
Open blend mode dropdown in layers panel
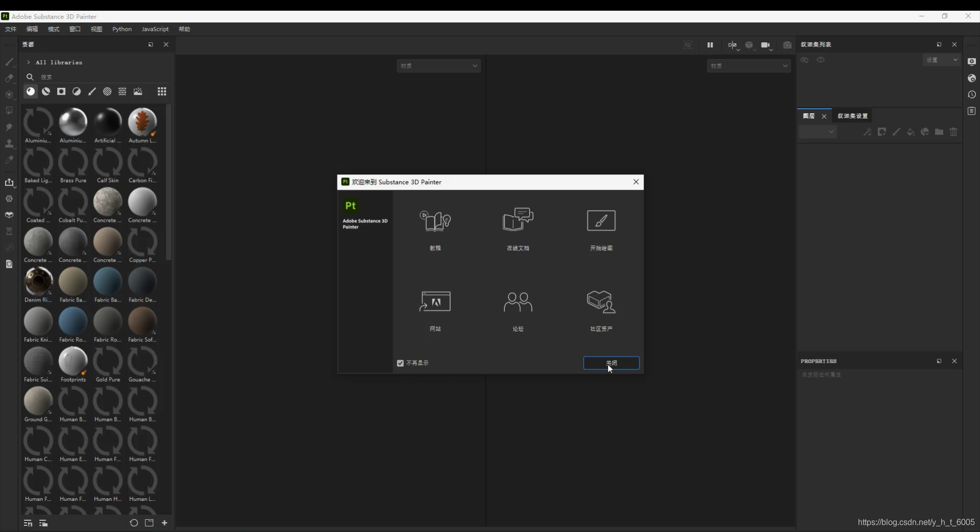[818, 132]
